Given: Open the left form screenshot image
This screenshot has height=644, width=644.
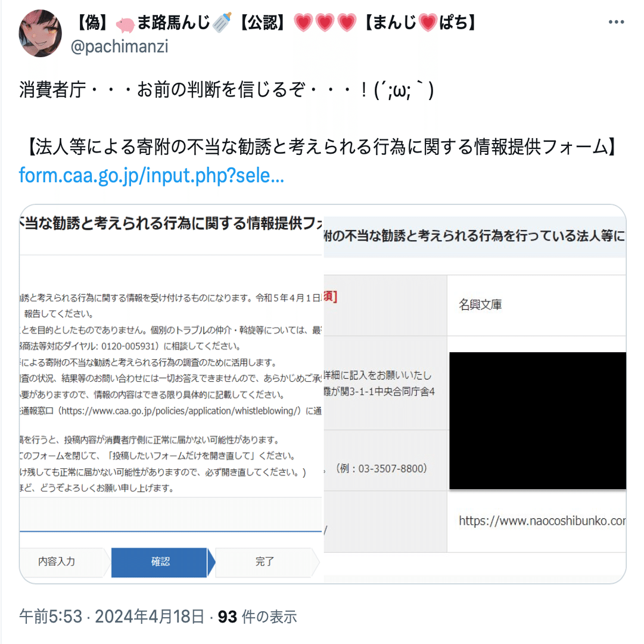Looking at the screenshot, I should click(171, 394).
